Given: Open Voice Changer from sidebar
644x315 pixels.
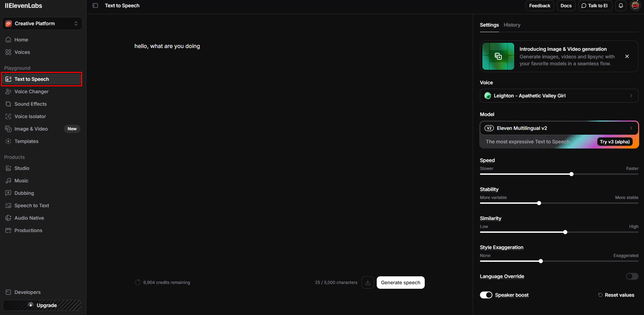Looking at the screenshot, I should point(31,92).
